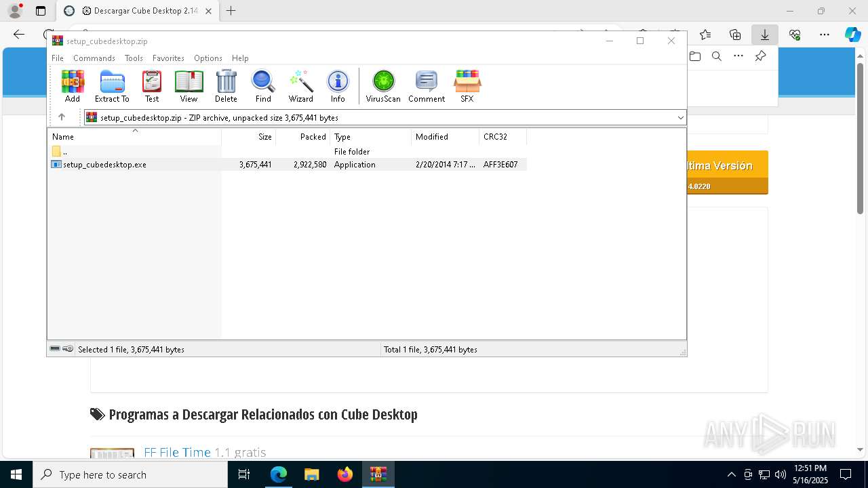Open the Find magnifier tool

(263, 86)
